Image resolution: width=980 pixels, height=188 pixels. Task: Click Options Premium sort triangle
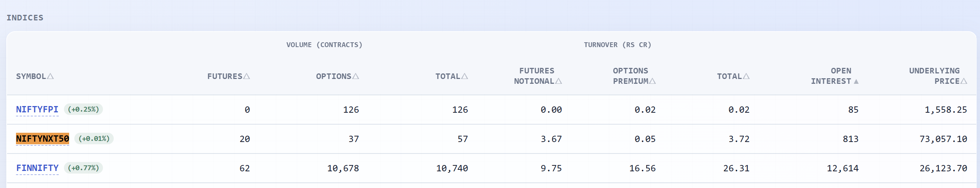(653, 81)
